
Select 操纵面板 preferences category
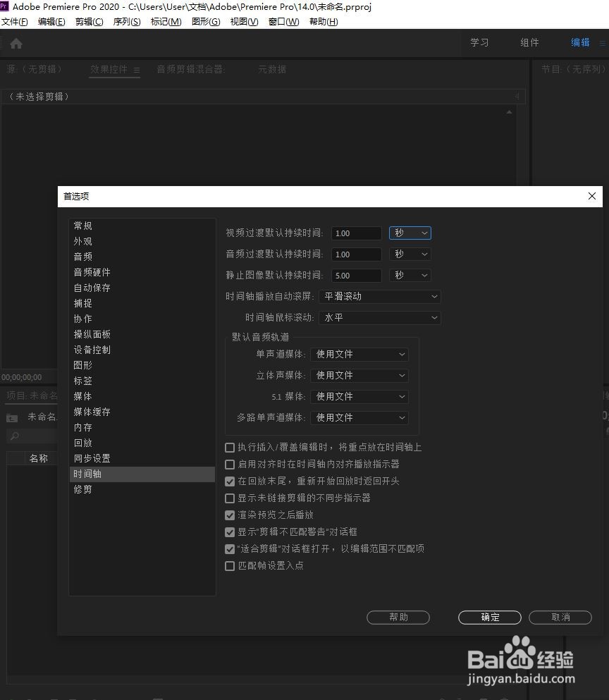[142, 334]
